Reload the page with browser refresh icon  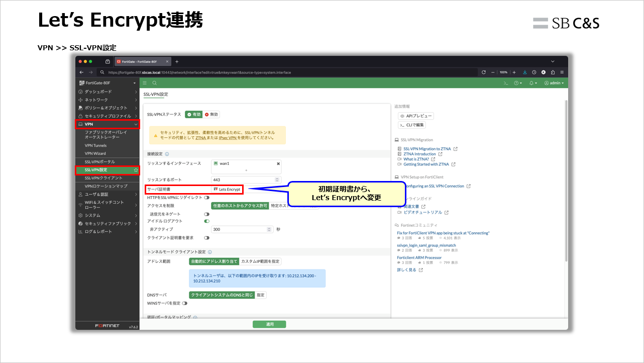tap(484, 72)
